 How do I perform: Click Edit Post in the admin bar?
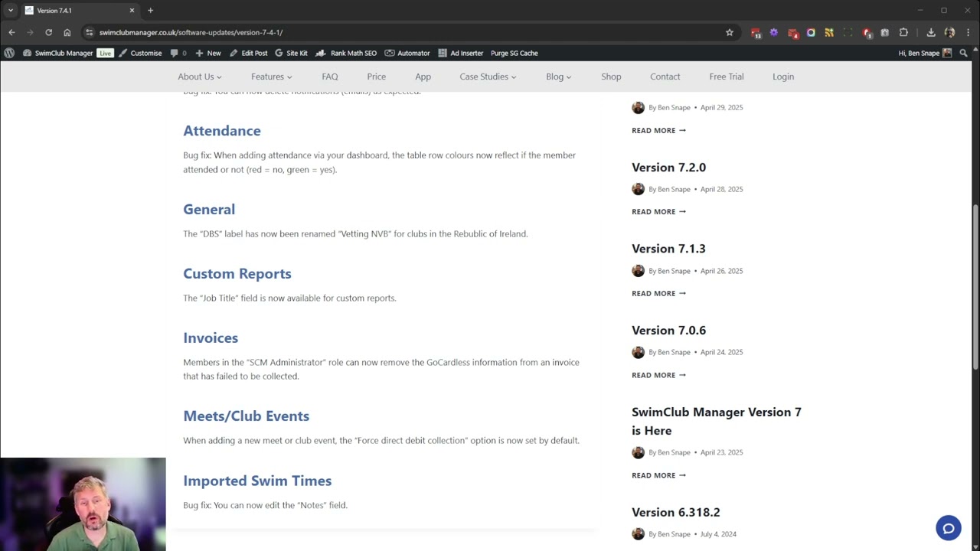click(x=249, y=53)
